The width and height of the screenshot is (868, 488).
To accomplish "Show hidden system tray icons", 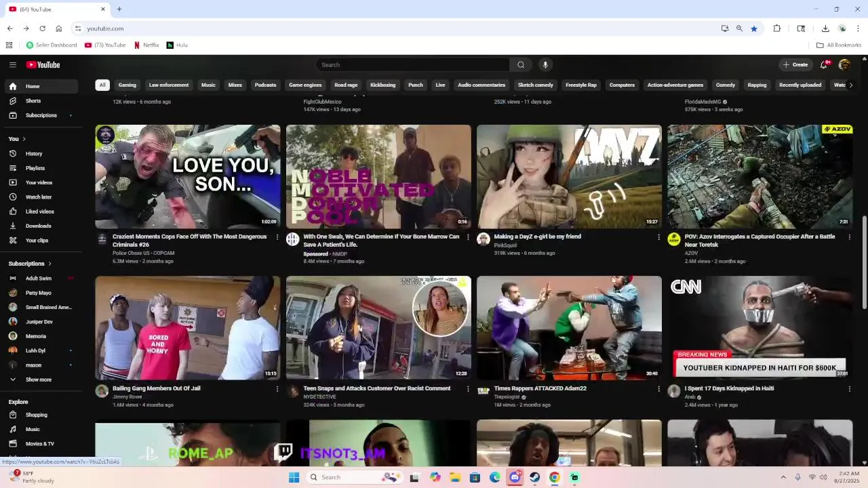I will [x=783, y=477].
